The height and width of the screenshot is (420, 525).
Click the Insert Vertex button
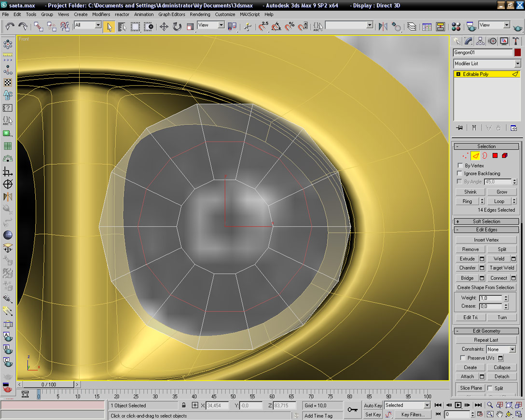[x=486, y=240]
